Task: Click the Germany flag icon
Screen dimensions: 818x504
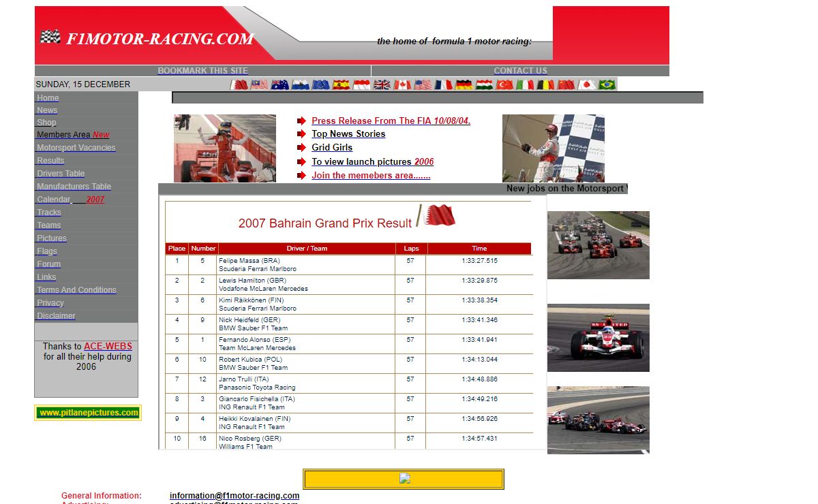Action: [464, 85]
